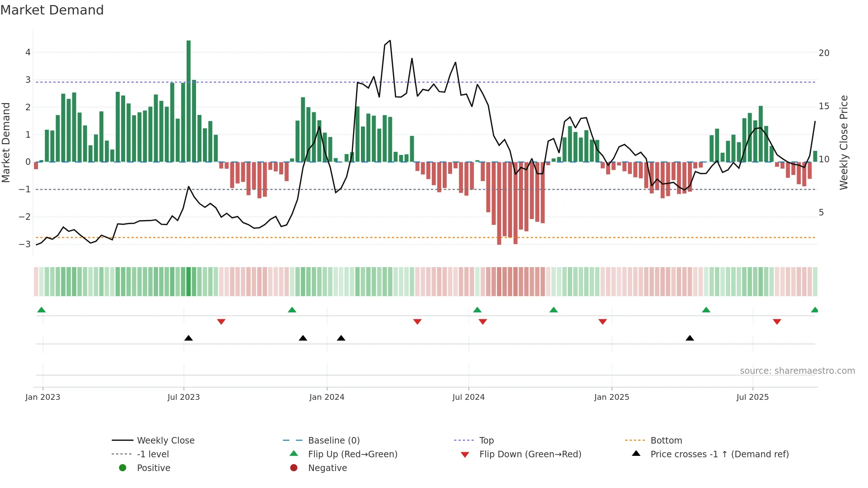Click the right axis value 20
868x488 pixels.
click(x=824, y=53)
